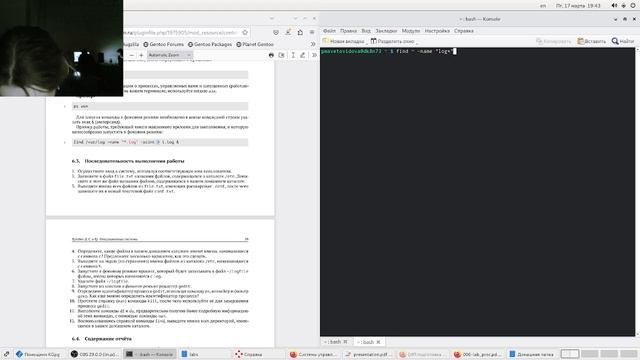Zoom out the PDF with minus button
This screenshot has height=360, width=640.
131,55
